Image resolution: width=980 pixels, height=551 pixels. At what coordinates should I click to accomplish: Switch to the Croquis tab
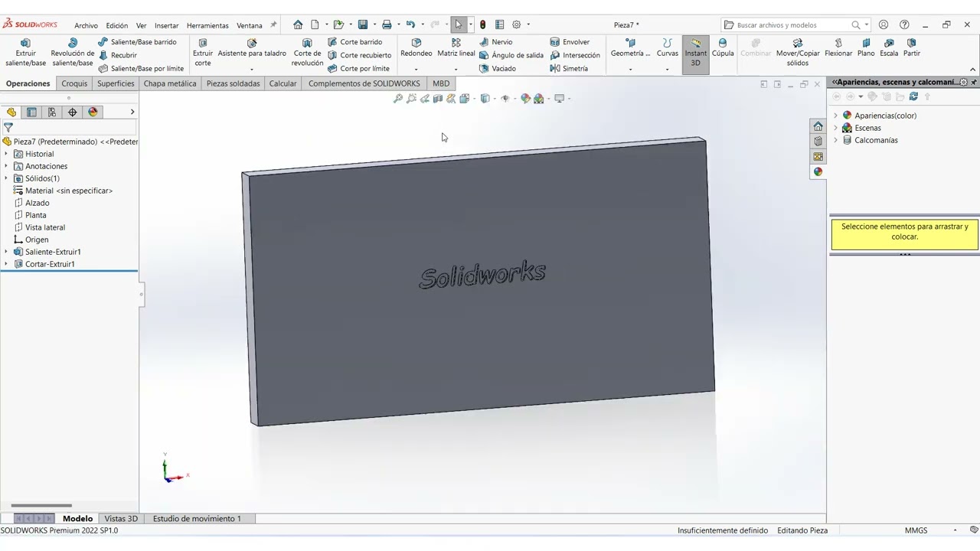(74, 83)
